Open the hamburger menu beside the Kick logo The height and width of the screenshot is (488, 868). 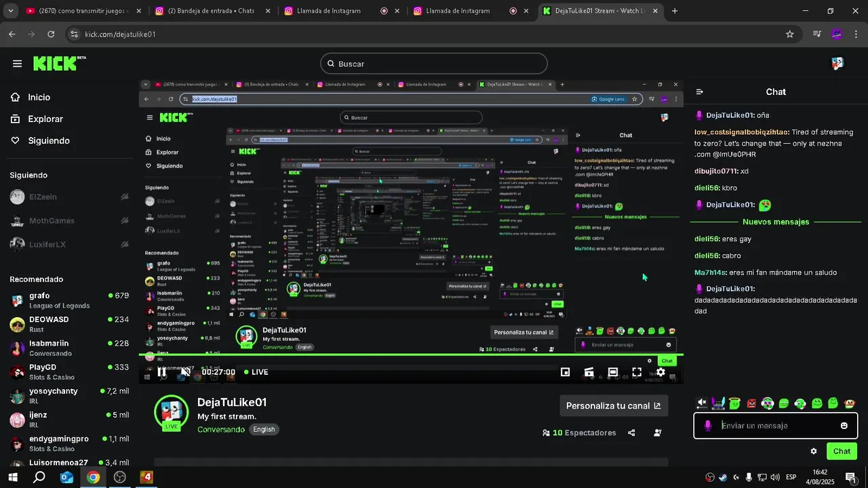[17, 64]
